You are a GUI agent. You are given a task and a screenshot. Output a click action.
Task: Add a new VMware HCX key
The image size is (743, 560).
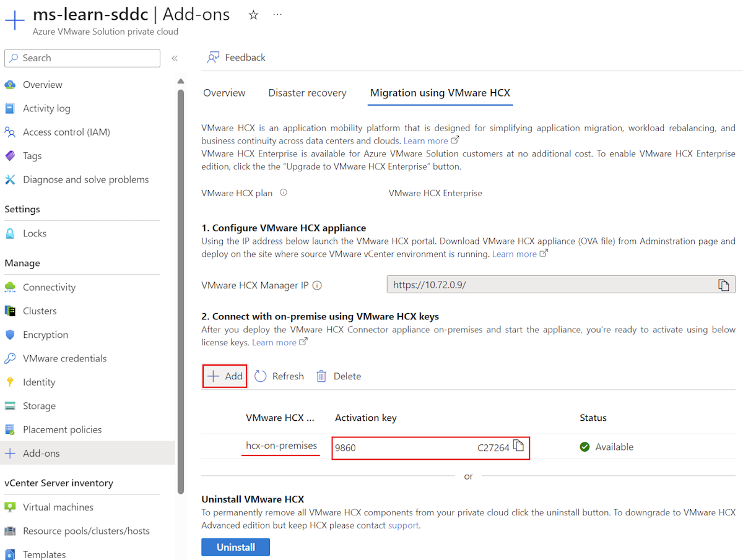point(224,376)
